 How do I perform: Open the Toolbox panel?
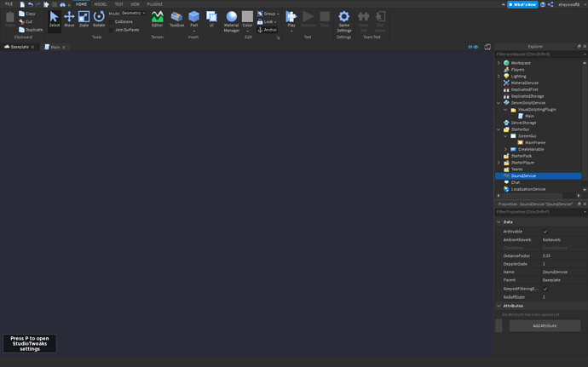point(176,19)
